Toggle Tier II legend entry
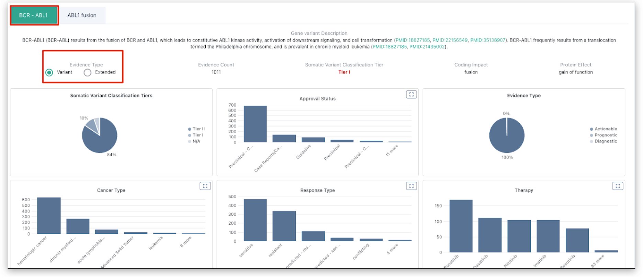 [x=196, y=129]
